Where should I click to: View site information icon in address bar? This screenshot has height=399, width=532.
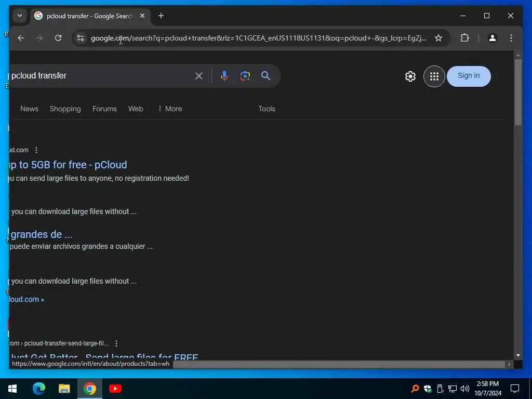pyautogui.click(x=81, y=38)
